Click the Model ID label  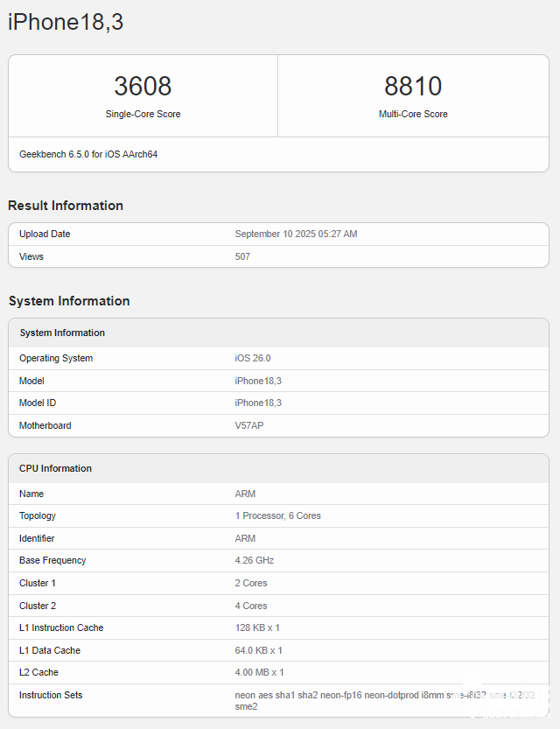tap(38, 403)
